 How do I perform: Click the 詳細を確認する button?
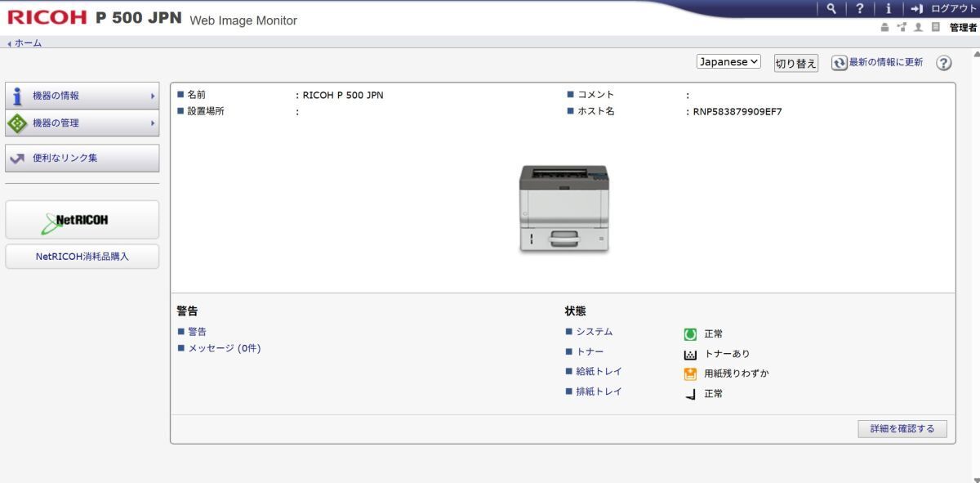tap(902, 429)
